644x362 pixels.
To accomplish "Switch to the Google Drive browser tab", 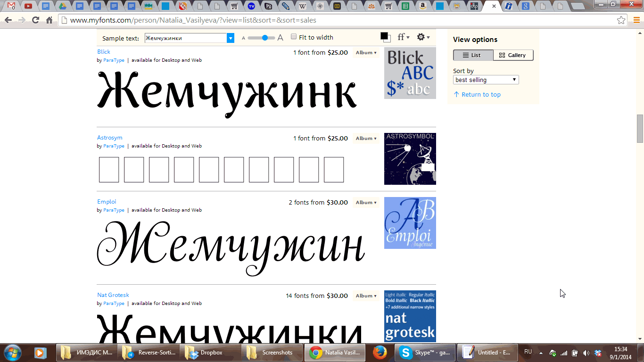I will coord(62,6).
